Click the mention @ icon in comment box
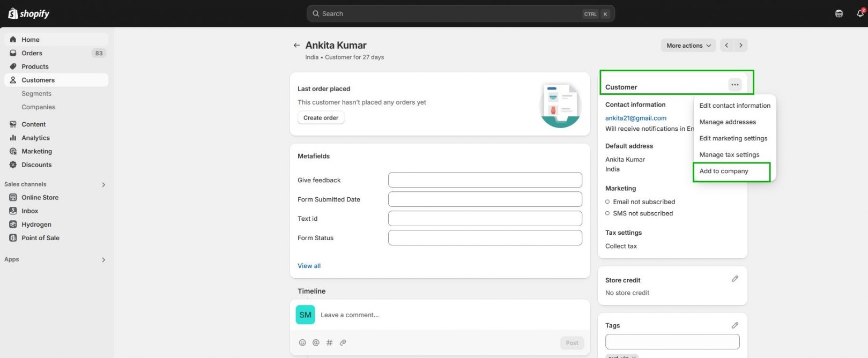 pyautogui.click(x=316, y=342)
